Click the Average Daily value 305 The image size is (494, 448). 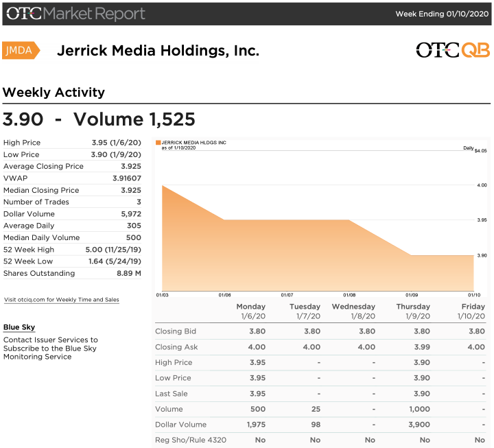pyautogui.click(x=134, y=226)
